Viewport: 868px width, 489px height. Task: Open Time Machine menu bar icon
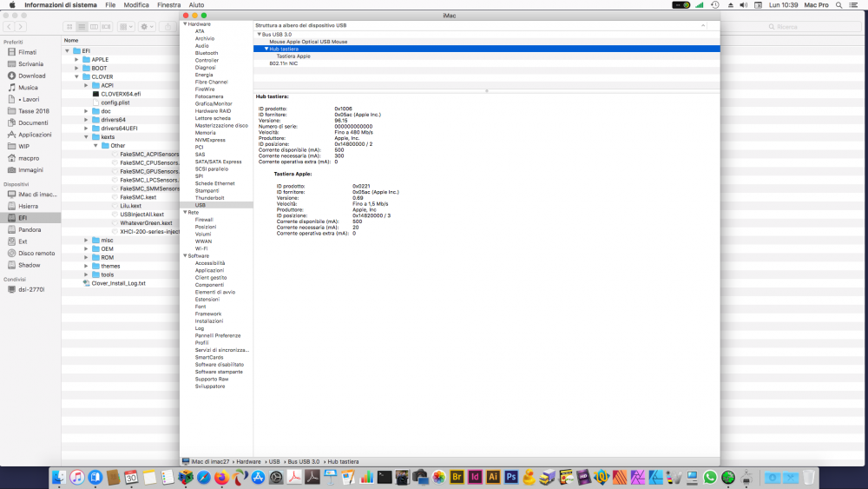click(x=715, y=5)
